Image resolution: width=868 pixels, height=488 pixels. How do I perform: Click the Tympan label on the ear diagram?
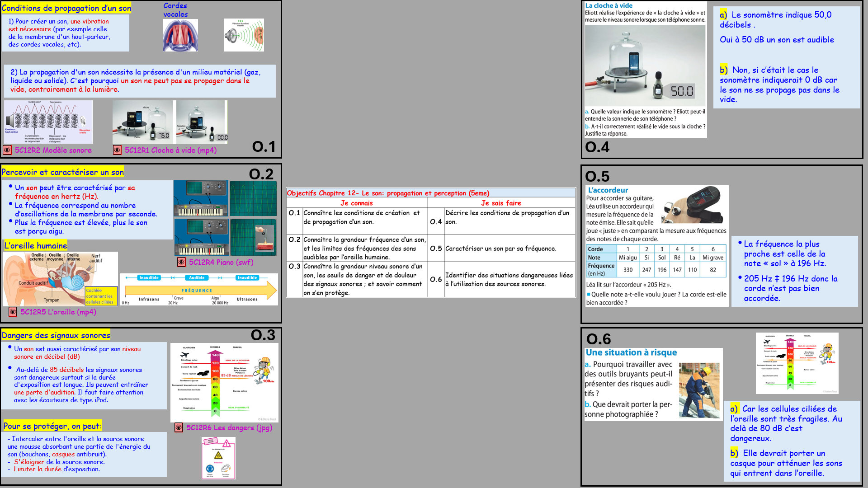(52, 300)
